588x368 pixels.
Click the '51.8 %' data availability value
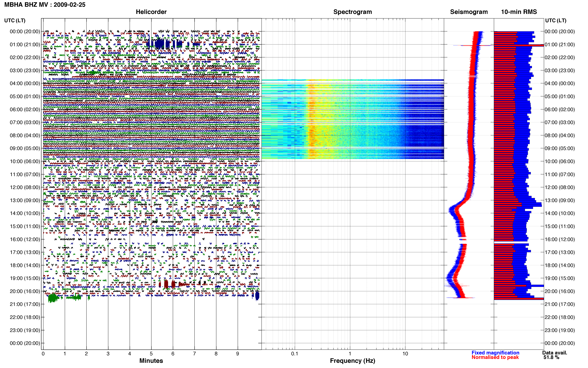(552, 357)
